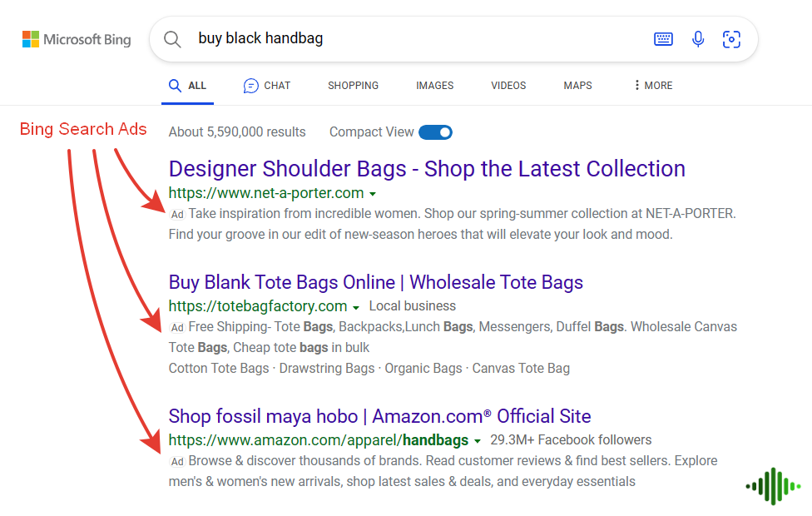
Task: Expand the dropdown beside totebagfactory.com URL
Action: click(x=355, y=306)
